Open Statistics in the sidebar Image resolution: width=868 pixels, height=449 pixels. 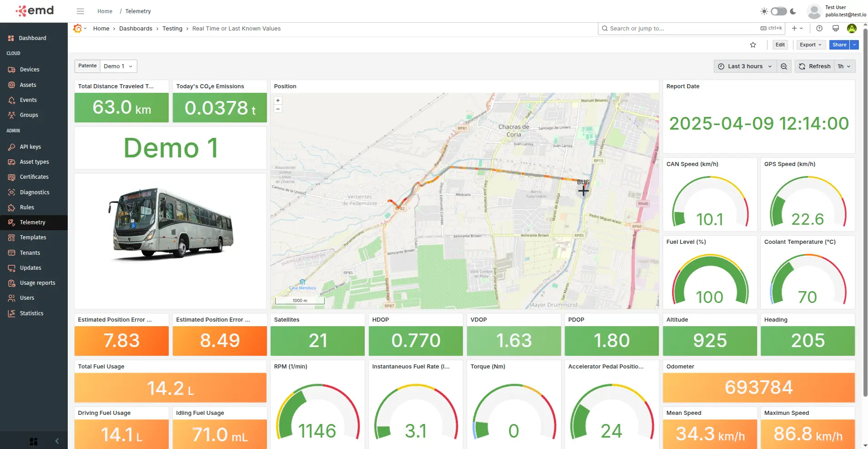(x=34, y=313)
